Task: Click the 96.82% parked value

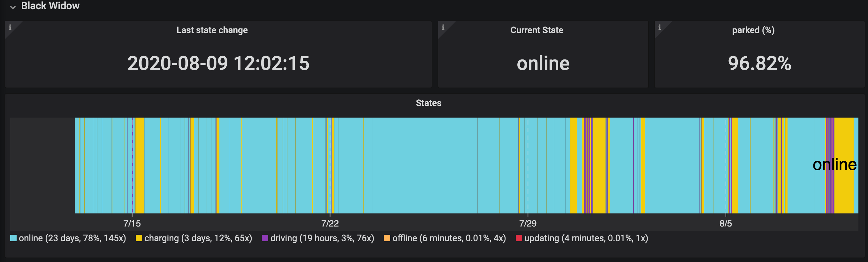Action: 759,63
